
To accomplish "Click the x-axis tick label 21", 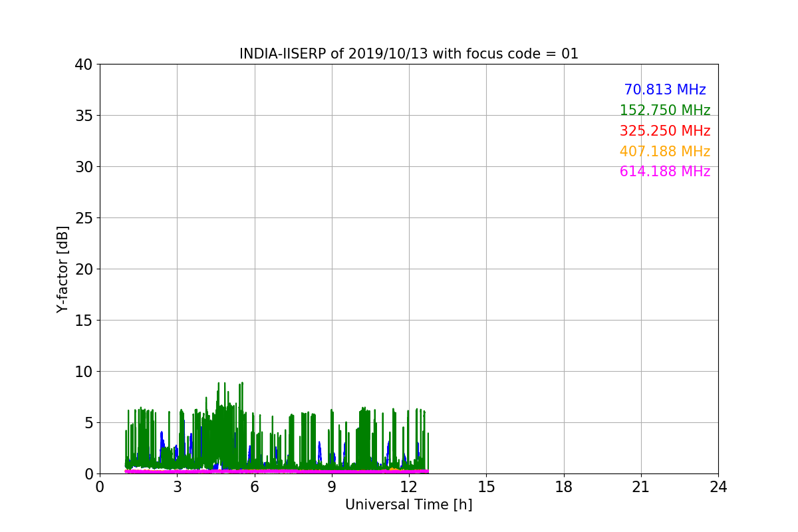I will 641,487.
